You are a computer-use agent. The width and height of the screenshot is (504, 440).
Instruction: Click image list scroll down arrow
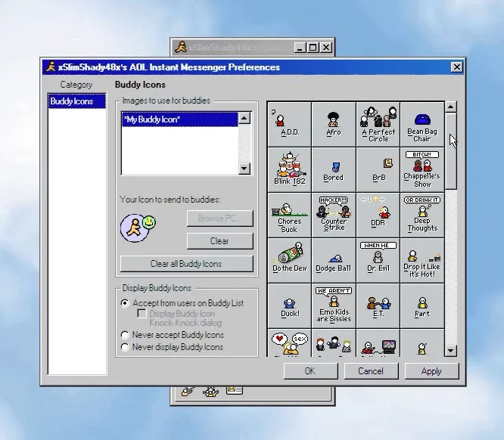coord(244,169)
